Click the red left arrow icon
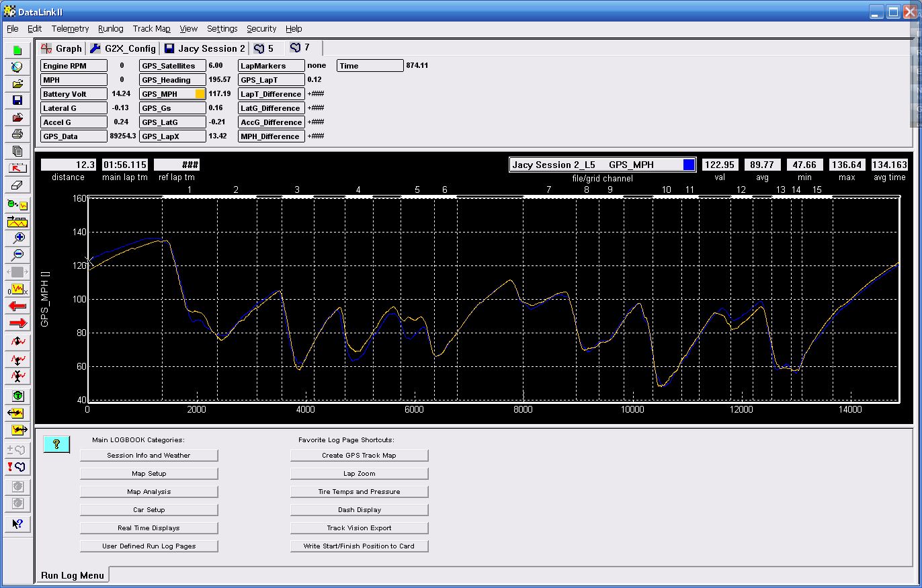922x588 pixels. (x=17, y=306)
